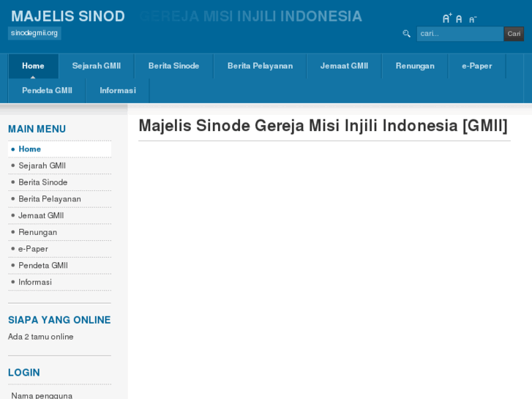532x399 pixels.
Task: Click the cari search input field
Action: [x=460, y=34]
